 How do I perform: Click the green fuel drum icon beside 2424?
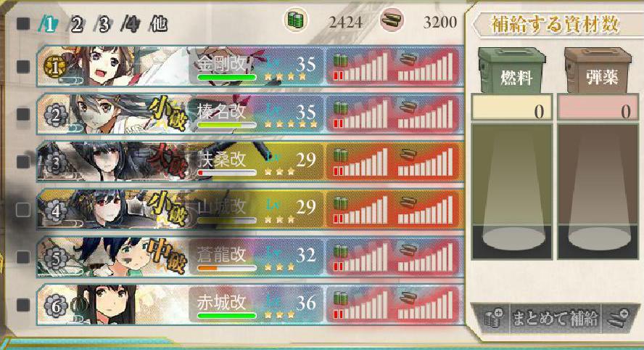tap(295, 20)
